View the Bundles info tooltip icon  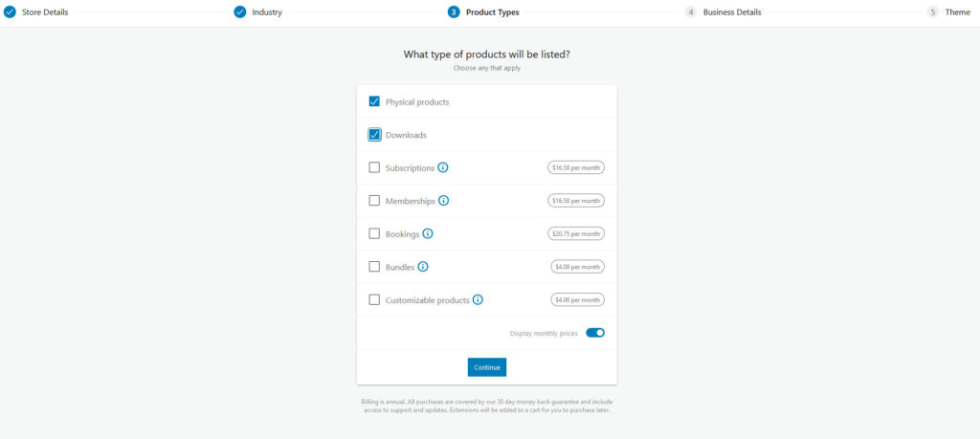click(423, 267)
